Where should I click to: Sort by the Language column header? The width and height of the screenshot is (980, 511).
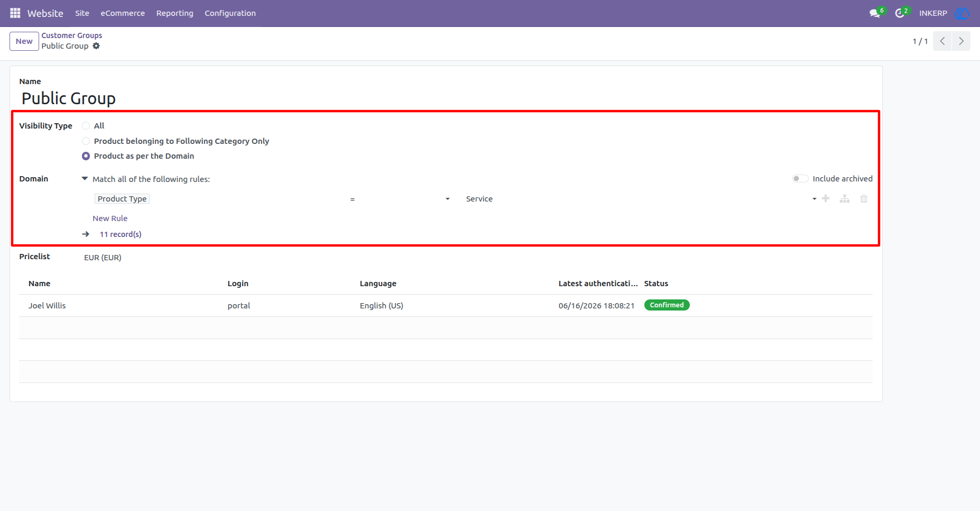[x=378, y=284]
